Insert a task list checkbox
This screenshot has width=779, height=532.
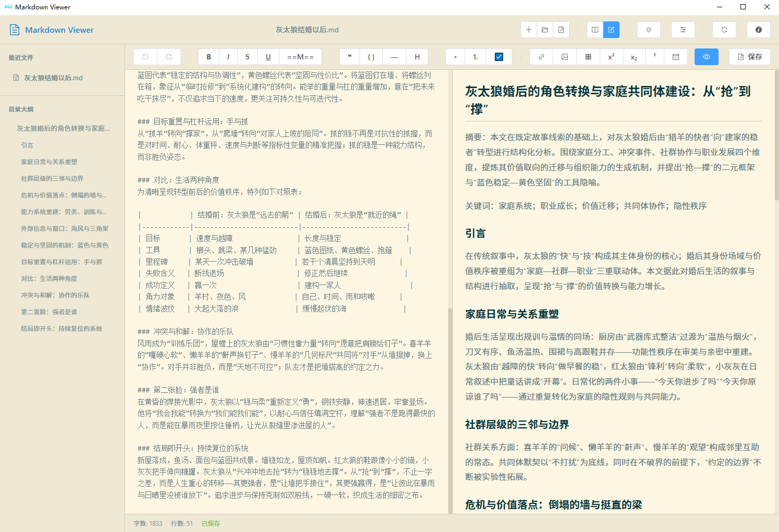(x=499, y=57)
